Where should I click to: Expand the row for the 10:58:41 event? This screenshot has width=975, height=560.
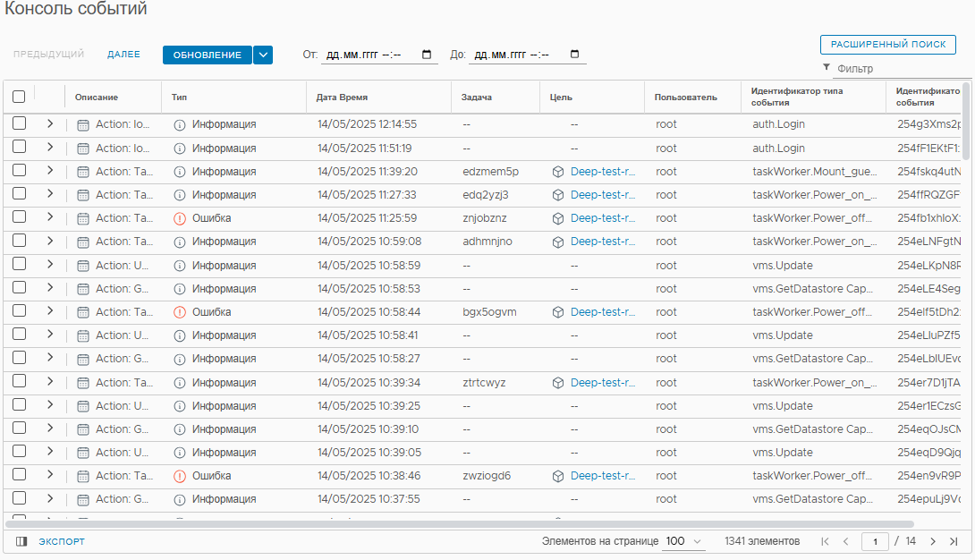[x=50, y=335]
